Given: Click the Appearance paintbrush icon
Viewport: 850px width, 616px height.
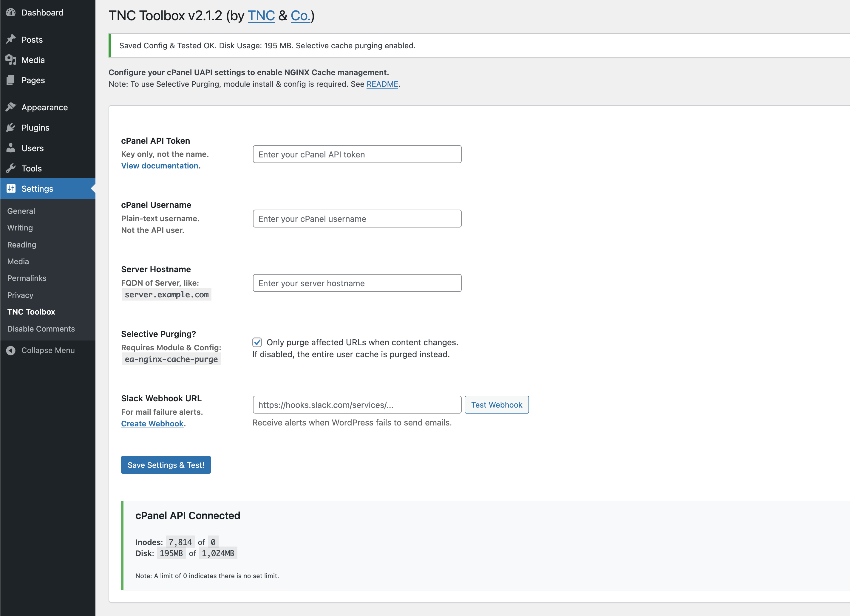Looking at the screenshot, I should (11, 107).
